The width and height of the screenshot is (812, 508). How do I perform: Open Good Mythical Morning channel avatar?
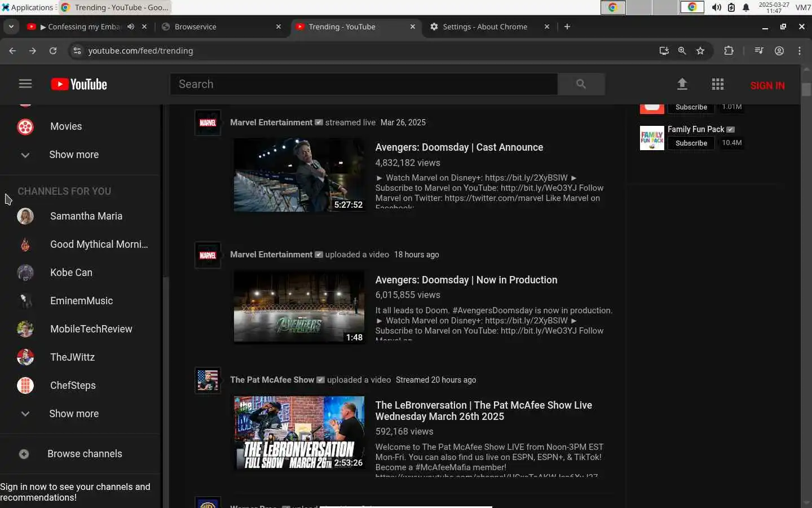[x=25, y=244]
